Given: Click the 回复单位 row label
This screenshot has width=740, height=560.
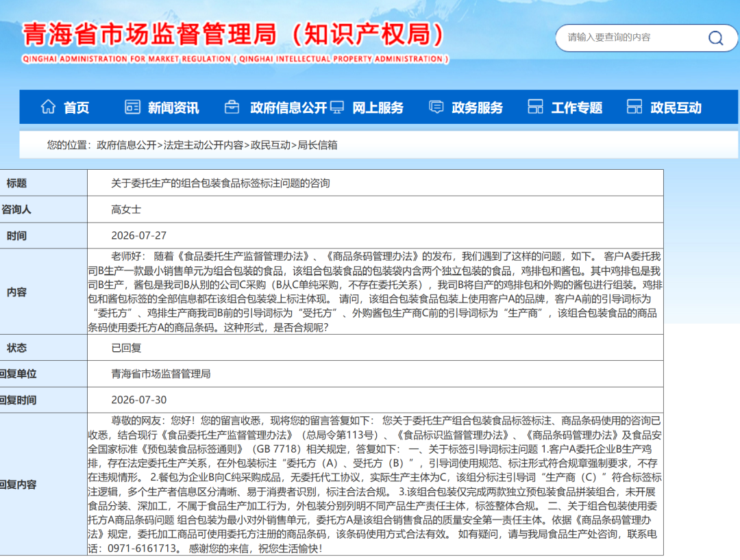Looking at the screenshot, I should (x=18, y=374).
